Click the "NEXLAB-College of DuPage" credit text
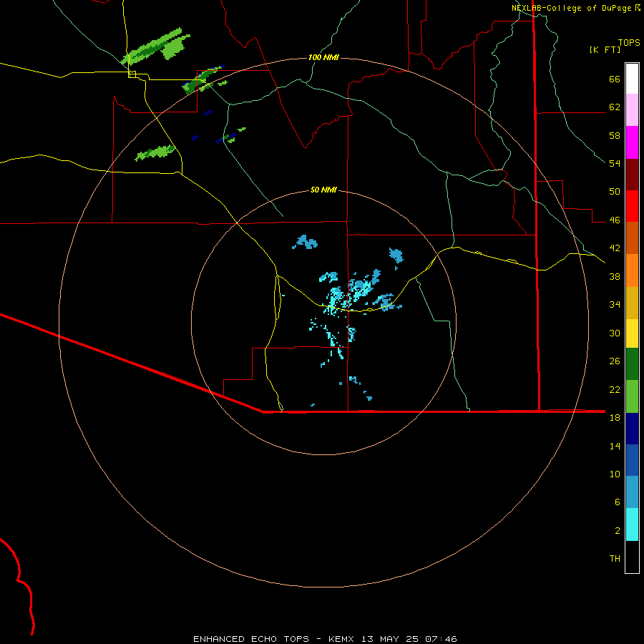This screenshot has width=644, height=644. click(x=571, y=8)
